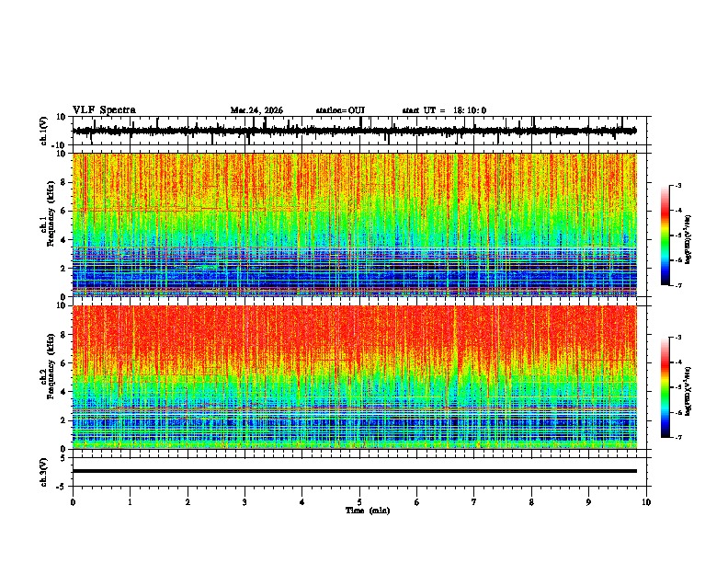
Task: Click the ch.2 spectrogram color bar
Action: (665, 387)
